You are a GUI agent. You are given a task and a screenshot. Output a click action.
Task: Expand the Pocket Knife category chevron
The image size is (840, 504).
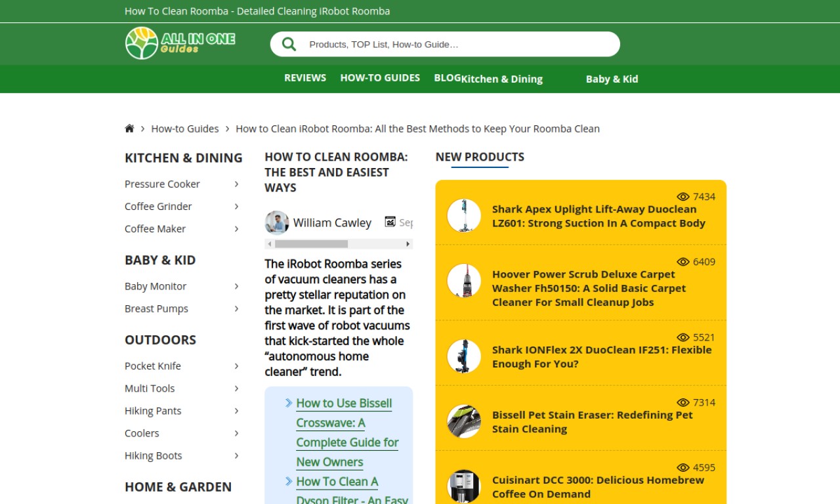coord(236,366)
